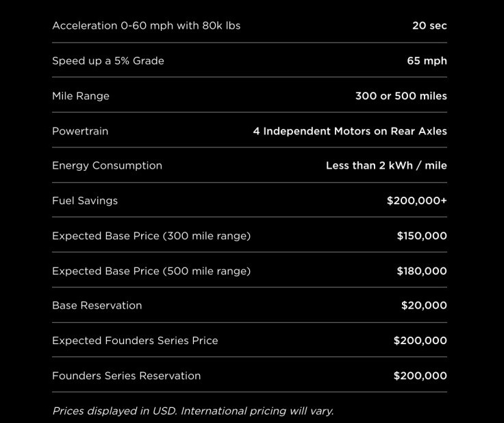Select the 300 or 500 miles value

click(401, 96)
